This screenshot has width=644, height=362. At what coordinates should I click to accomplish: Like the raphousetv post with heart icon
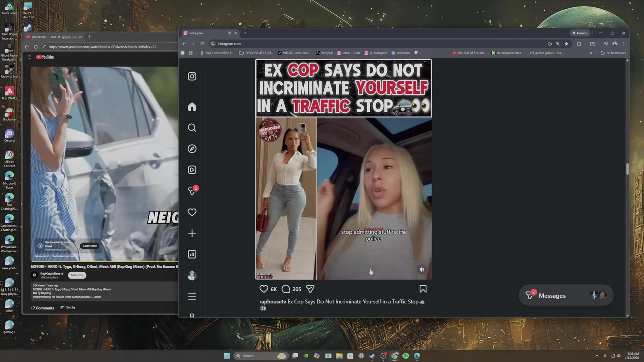pos(264,289)
